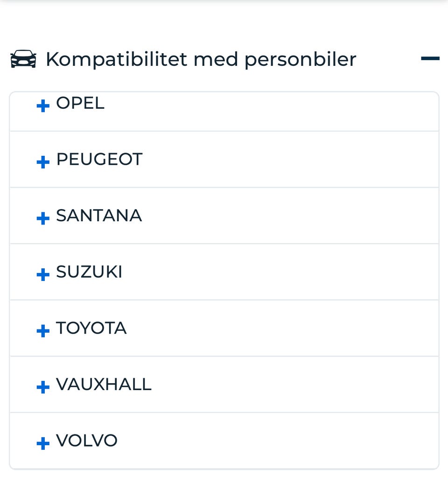Expand the PEUGEOT brand label

99,160
